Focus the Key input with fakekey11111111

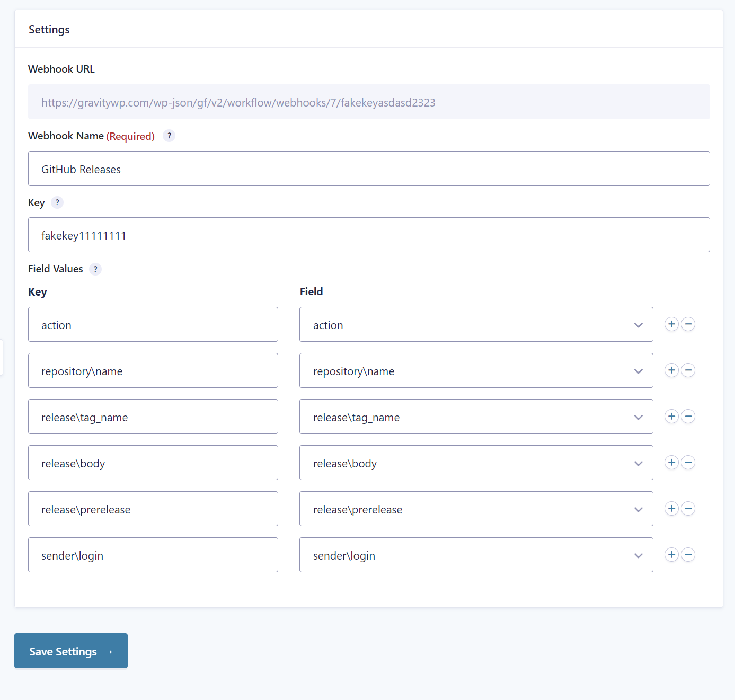pos(369,235)
